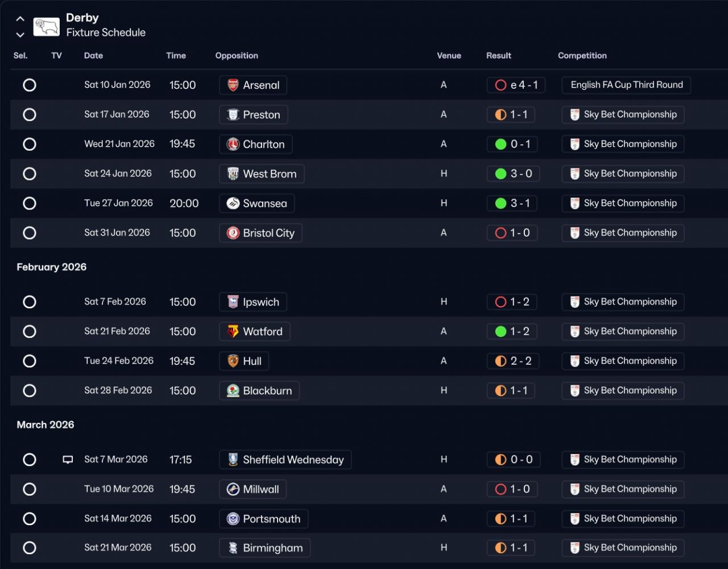The height and width of the screenshot is (569, 728).
Task: Select the radio button for the Ipswich fixture
Action: tap(30, 302)
